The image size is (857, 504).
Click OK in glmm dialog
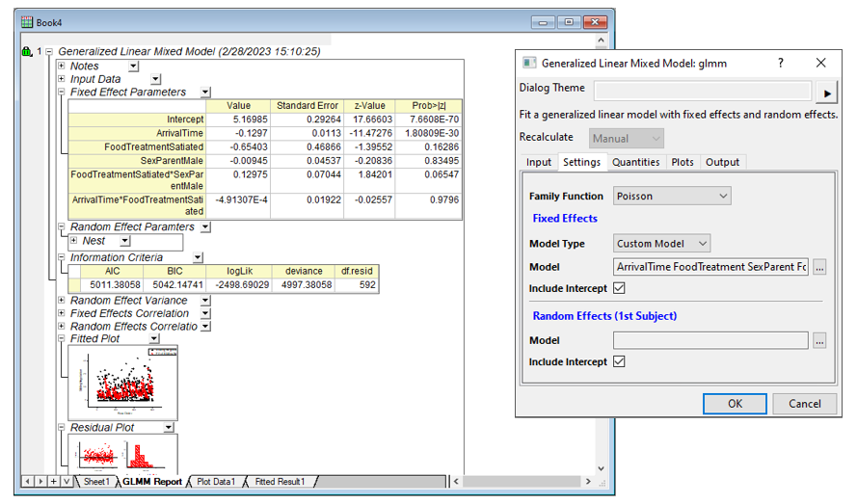coord(735,404)
